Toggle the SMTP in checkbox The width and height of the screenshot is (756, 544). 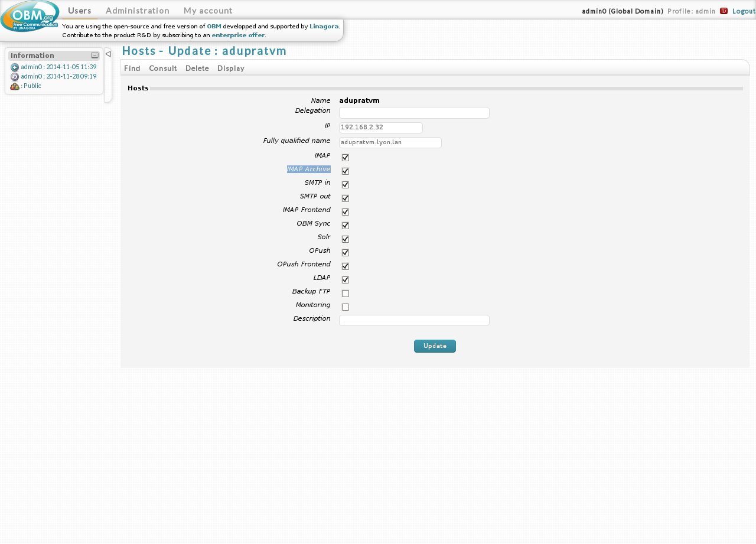(x=346, y=185)
